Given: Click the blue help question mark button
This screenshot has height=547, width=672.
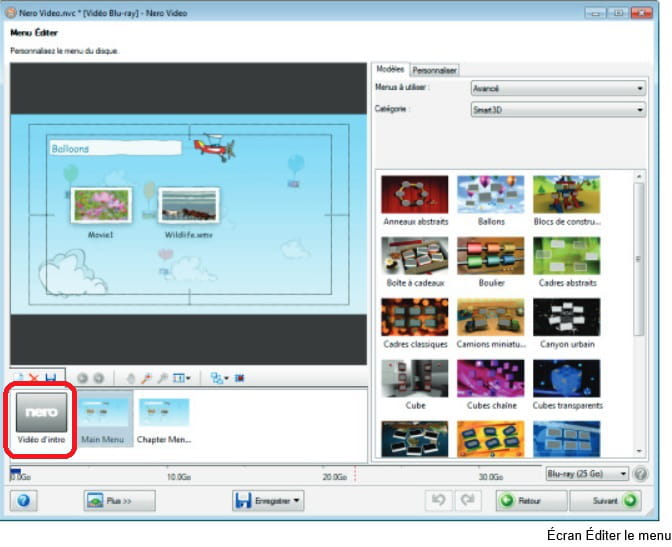Looking at the screenshot, I should pyautogui.click(x=24, y=500).
